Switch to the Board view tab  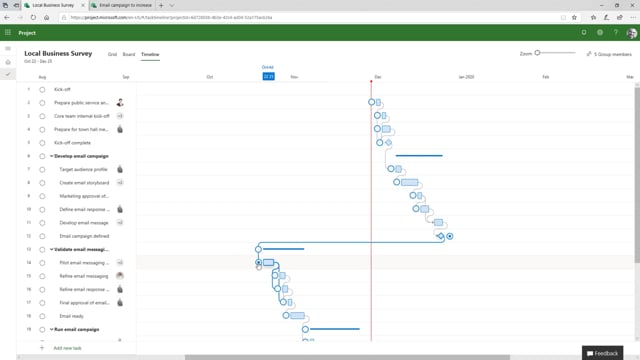pyautogui.click(x=129, y=54)
